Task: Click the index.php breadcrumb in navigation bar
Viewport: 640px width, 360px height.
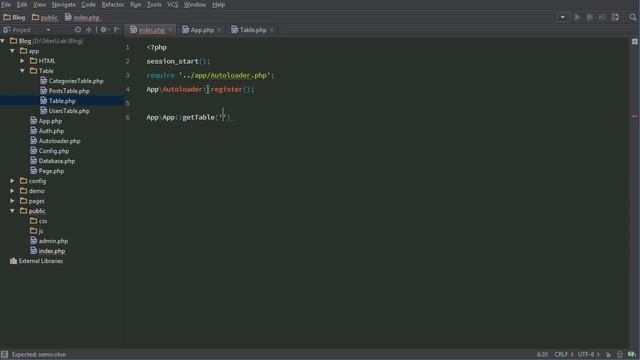Action: point(82,18)
